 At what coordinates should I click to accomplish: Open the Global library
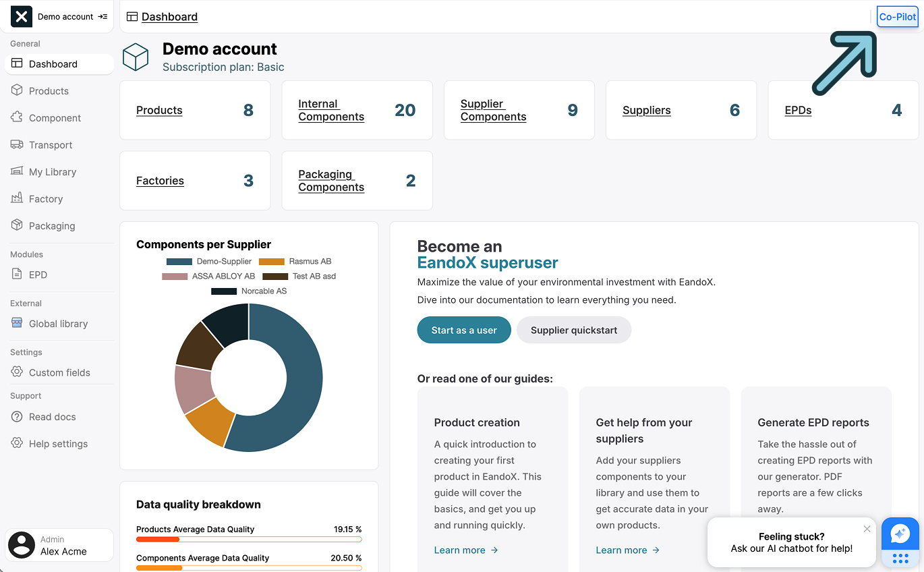pos(59,323)
